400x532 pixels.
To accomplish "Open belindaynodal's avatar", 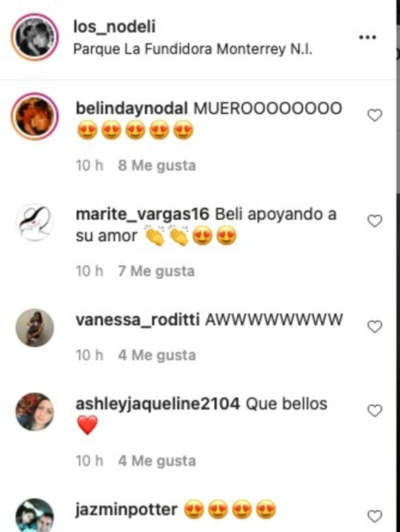I will (x=34, y=116).
